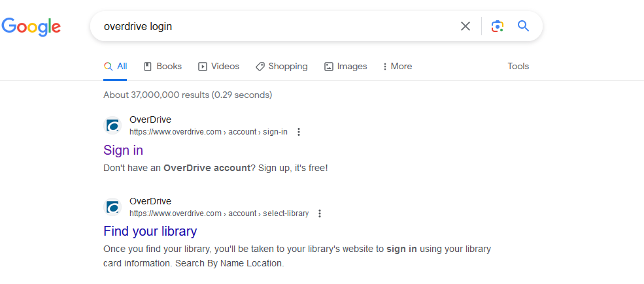Expand the More search filters menu
Viewport: 644px width, 284px height.
click(398, 66)
